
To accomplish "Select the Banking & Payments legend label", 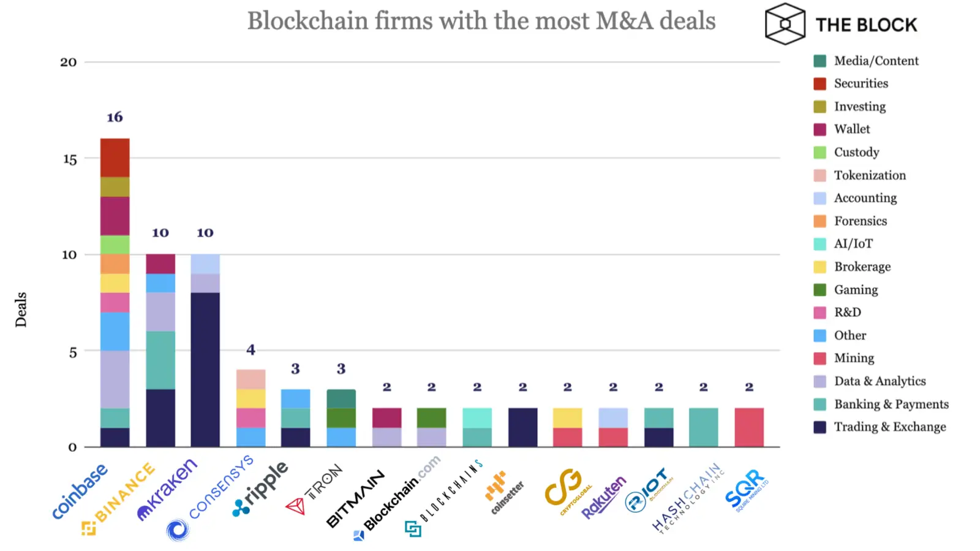I will click(x=891, y=404).
